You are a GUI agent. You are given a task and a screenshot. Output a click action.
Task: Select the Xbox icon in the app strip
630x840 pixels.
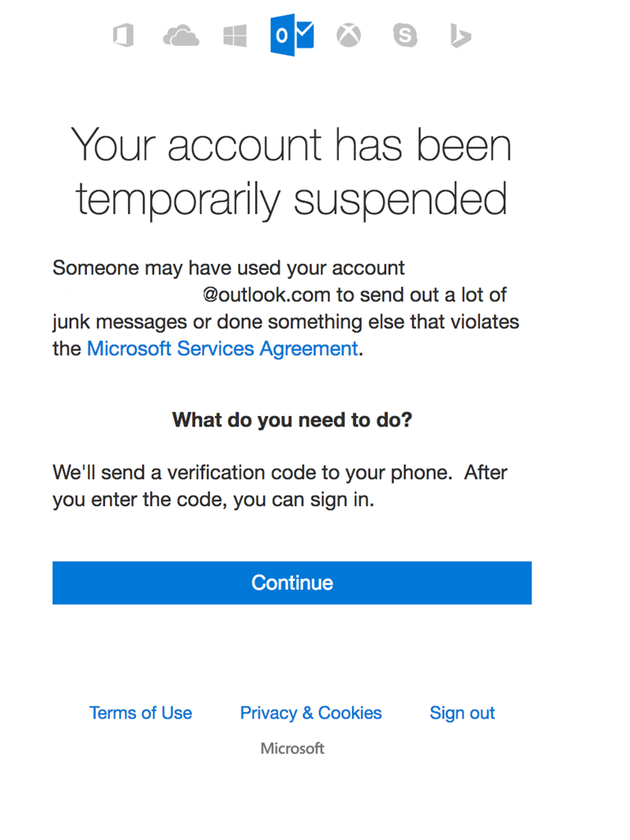pyautogui.click(x=349, y=34)
